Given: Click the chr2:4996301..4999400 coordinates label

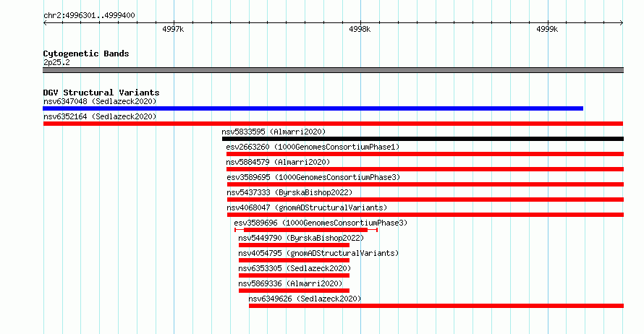Looking at the screenshot, I should (89, 16).
